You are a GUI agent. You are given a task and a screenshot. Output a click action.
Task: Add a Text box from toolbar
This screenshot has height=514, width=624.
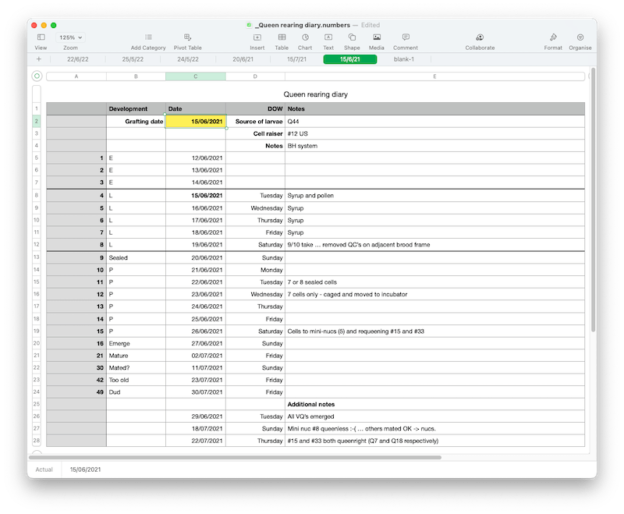pyautogui.click(x=328, y=38)
